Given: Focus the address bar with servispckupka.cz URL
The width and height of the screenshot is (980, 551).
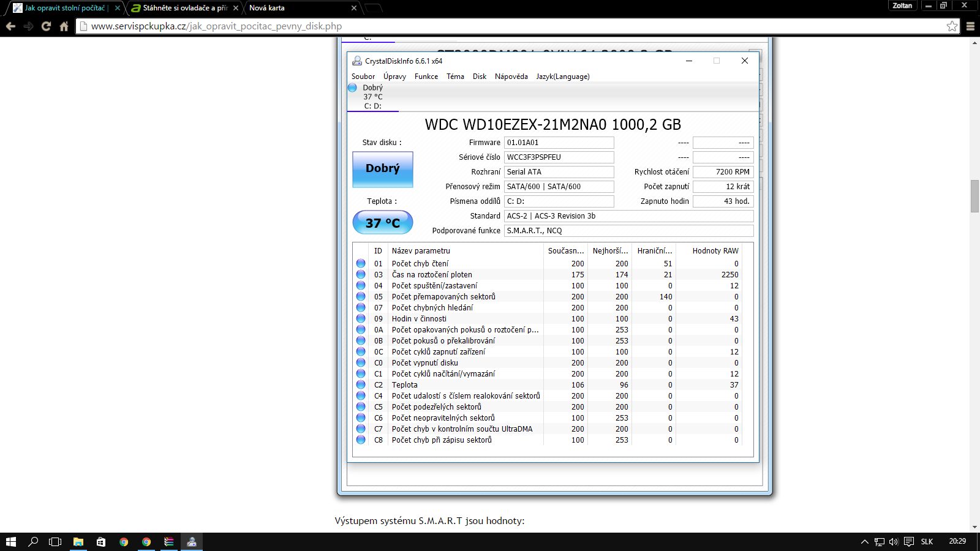Looking at the screenshot, I should [x=490, y=26].
